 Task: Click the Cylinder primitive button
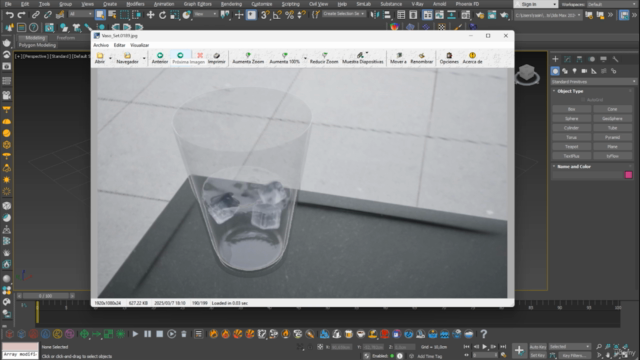pos(571,128)
